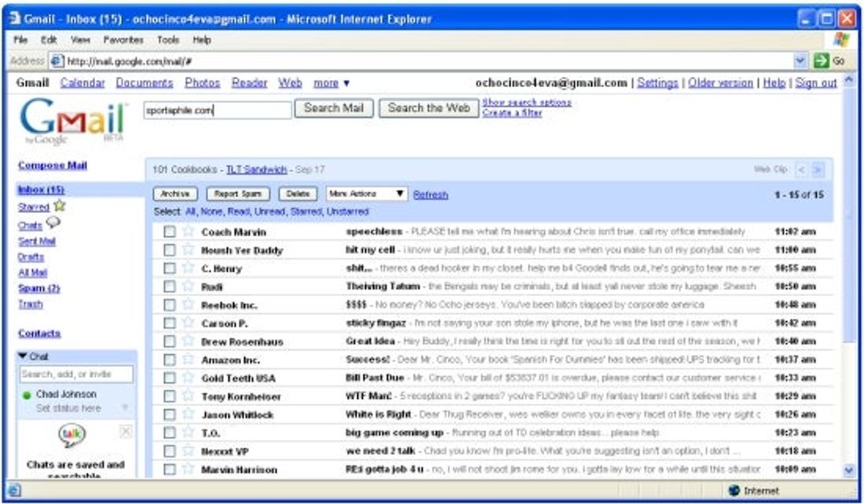Open the Spam (2) folder
864x504 pixels.
pyautogui.click(x=40, y=288)
